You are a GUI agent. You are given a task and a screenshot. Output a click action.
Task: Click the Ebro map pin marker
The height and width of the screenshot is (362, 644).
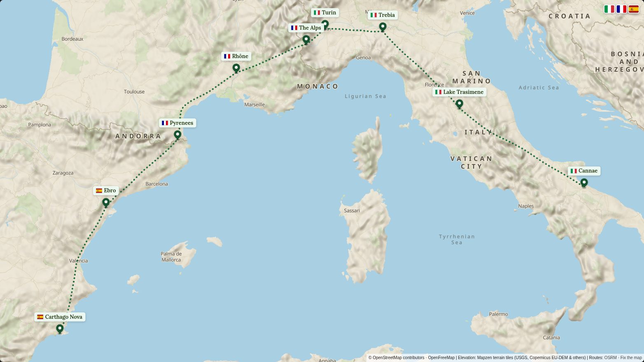coord(106,202)
